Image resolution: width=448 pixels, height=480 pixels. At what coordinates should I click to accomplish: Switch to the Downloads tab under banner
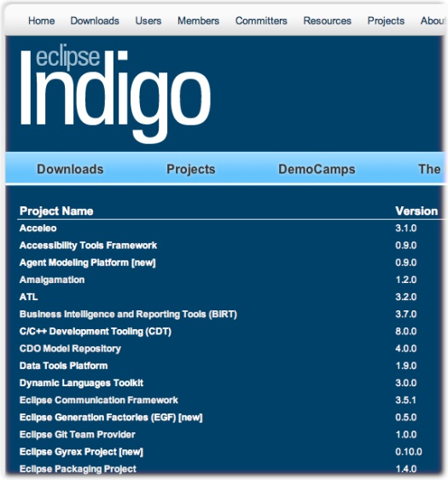tap(70, 170)
